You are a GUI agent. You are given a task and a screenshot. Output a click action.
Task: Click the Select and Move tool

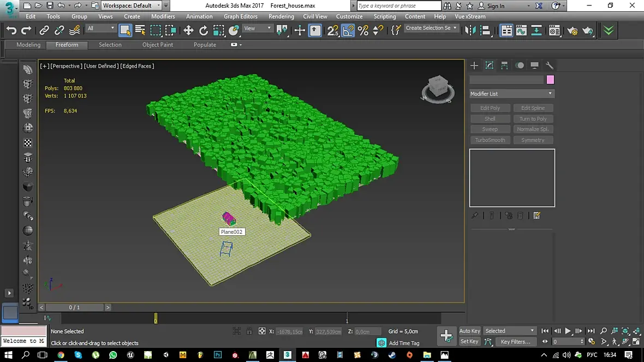pos(188,31)
